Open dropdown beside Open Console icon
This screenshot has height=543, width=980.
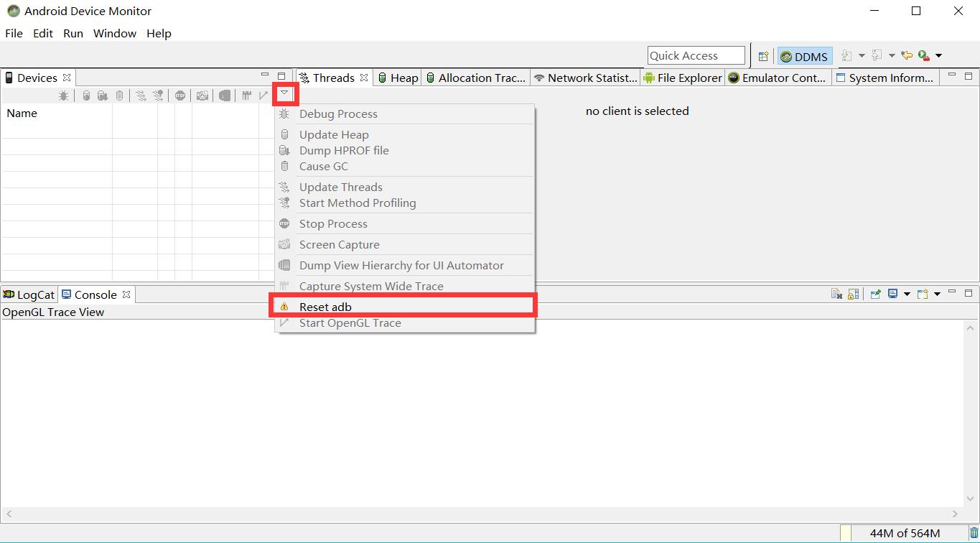coord(937,294)
